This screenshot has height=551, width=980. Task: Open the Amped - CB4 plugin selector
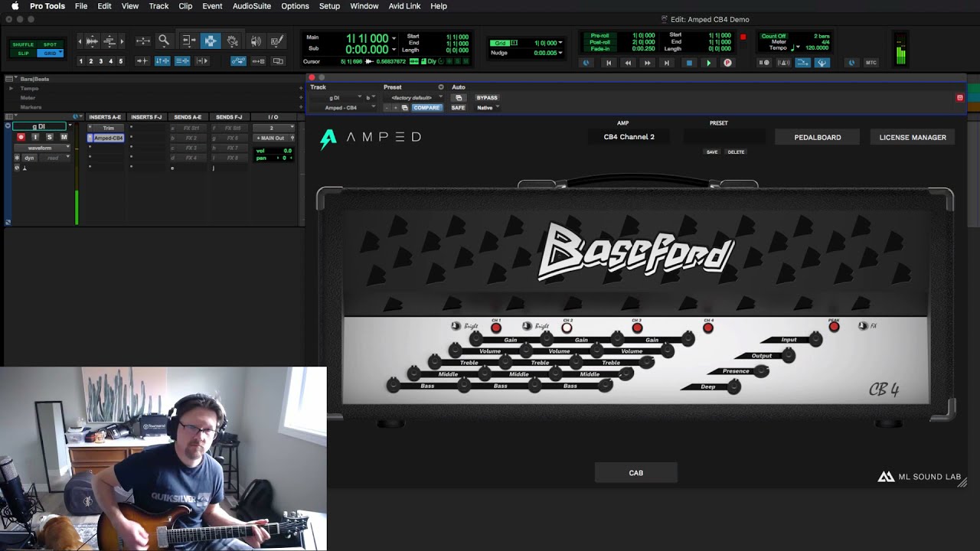(x=342, y=108)
